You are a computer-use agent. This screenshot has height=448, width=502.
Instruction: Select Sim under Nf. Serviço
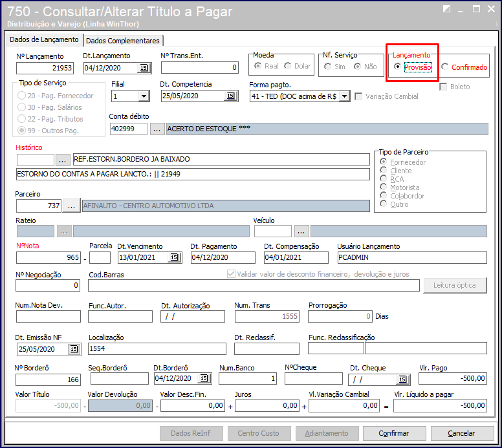point(327,66)
